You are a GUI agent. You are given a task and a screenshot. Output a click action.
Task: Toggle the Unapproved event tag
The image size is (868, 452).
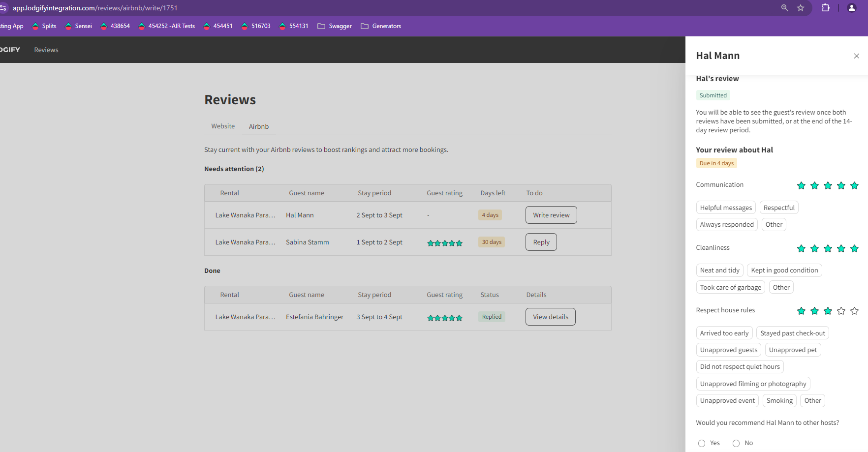click(x=727, y=400)
